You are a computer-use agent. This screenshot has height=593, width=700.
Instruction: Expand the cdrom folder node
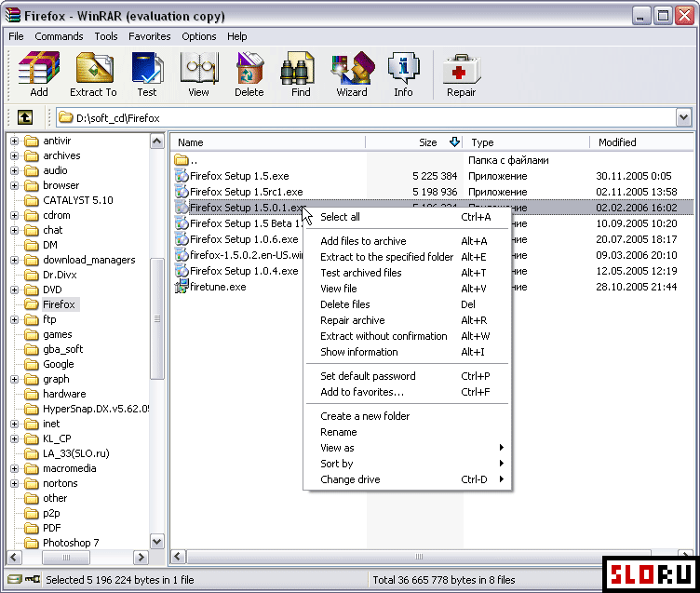[14, 215]
